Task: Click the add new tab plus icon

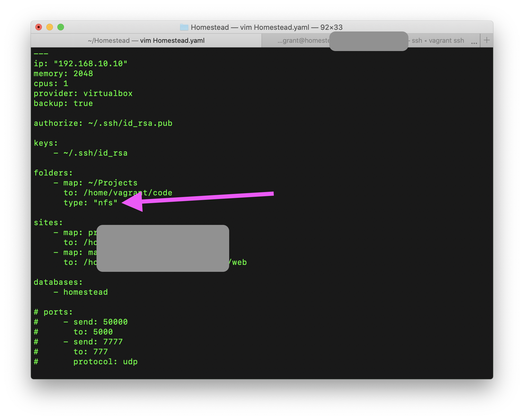Action: coord(487,40)
